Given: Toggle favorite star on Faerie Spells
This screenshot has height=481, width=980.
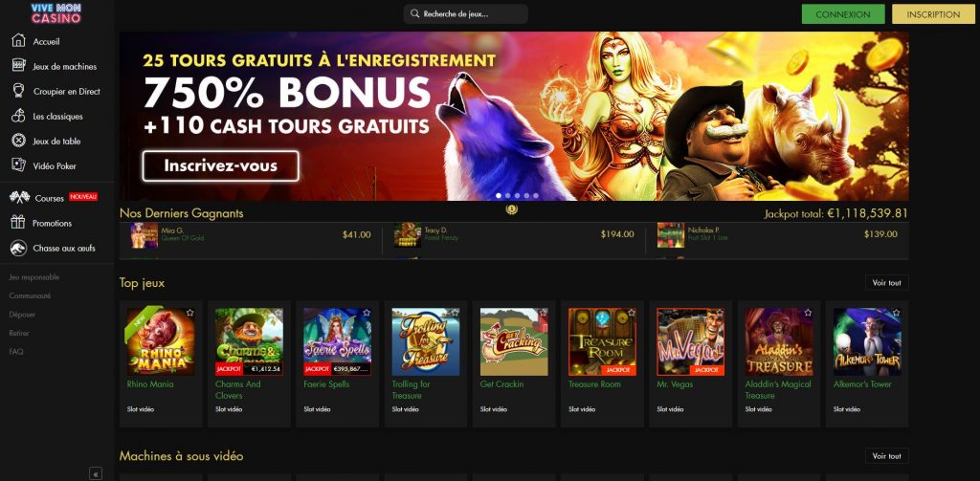Looking at the screenshot, I should point(367,313).
